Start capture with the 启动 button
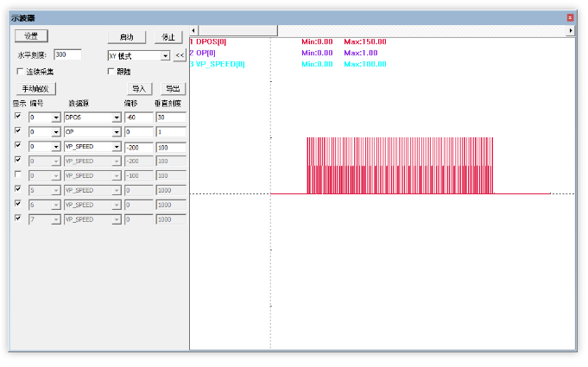Viewport: 588px width, 367px height. 126,37
